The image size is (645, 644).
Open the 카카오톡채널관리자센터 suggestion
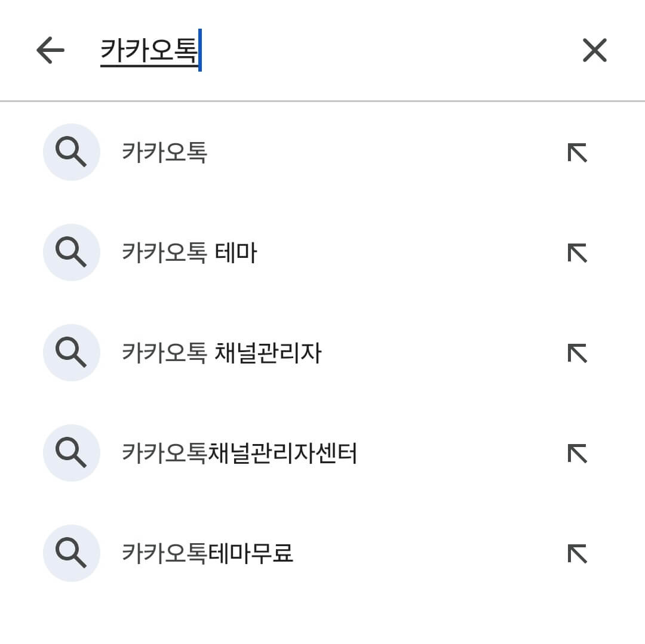click(x=239, y=452)
